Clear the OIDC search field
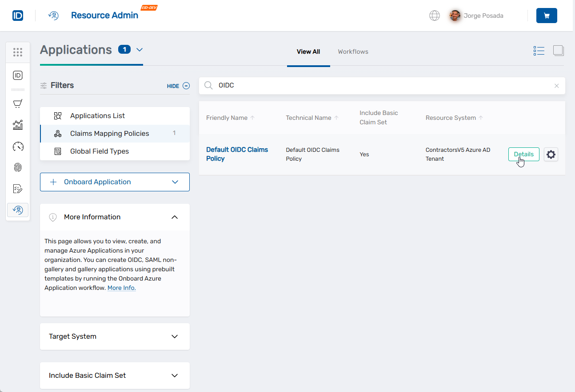 click(x=556, y=85)
